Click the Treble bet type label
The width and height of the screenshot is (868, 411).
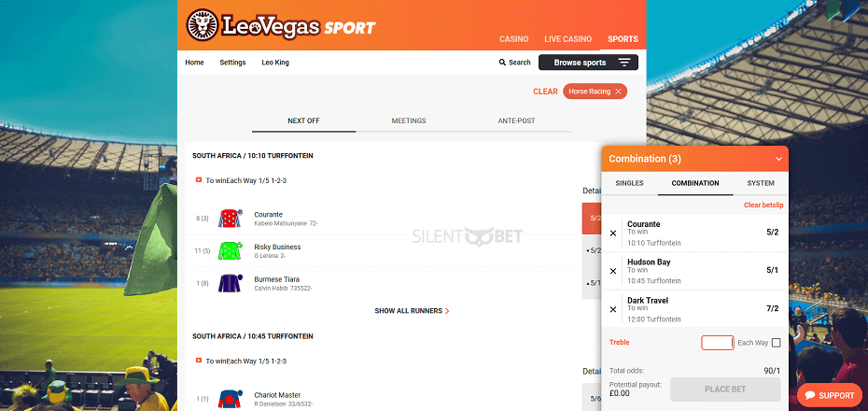click(620, 342)
